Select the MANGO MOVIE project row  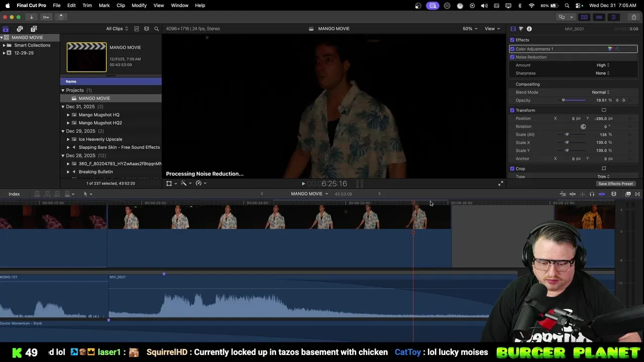pos(111,98)
